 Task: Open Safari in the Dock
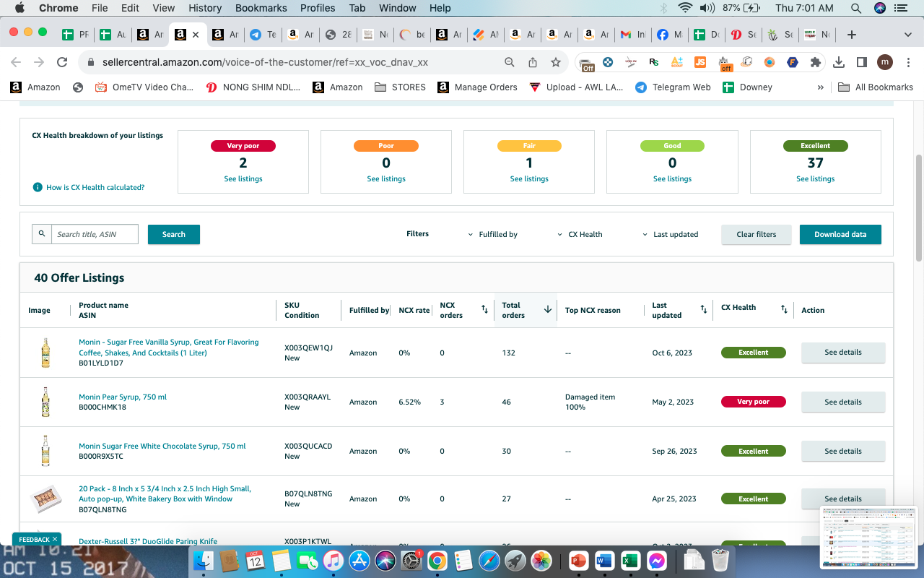coord(489,560)
